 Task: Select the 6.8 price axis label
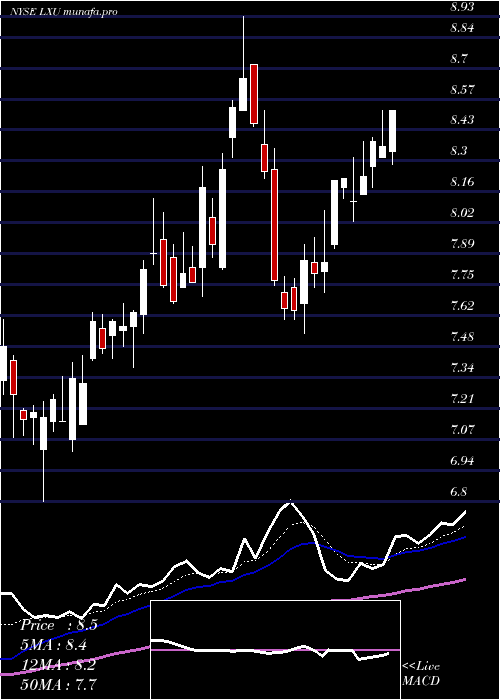[x=459, y=492]
